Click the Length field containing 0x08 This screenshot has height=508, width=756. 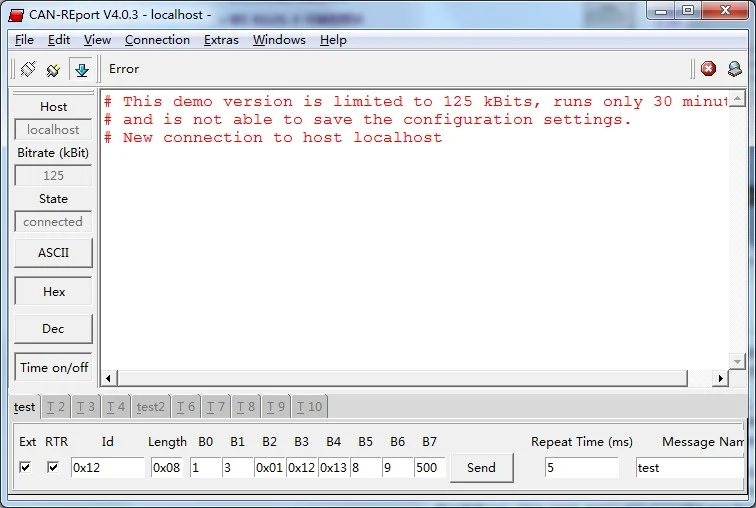166,468
